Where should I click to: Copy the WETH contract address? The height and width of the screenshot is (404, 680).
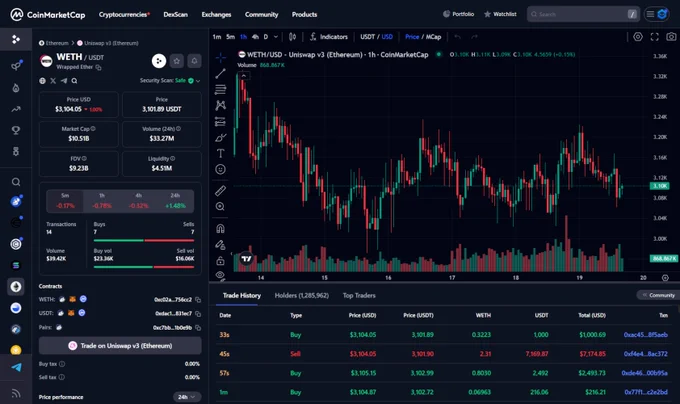pyautogui.click(x=198, y=300)
